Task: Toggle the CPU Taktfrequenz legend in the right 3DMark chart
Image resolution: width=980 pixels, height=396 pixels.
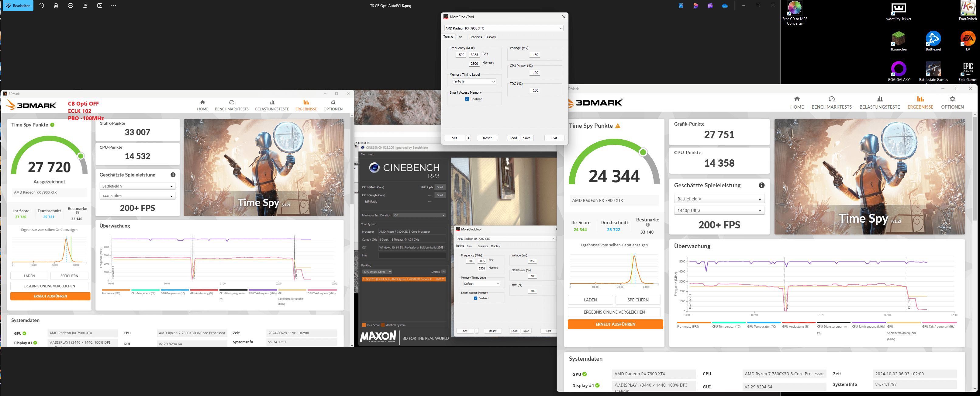Action: point(868,325)
